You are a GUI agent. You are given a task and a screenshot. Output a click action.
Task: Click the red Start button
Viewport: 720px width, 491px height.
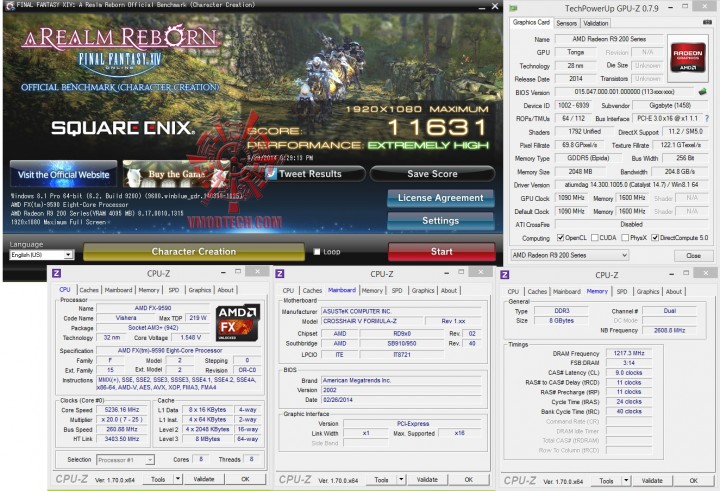[441, 252]
